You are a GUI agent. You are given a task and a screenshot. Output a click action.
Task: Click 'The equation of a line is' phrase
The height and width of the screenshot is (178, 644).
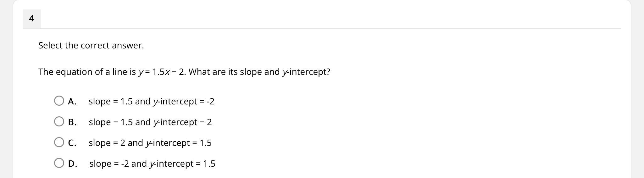click(x=87, y=72)
